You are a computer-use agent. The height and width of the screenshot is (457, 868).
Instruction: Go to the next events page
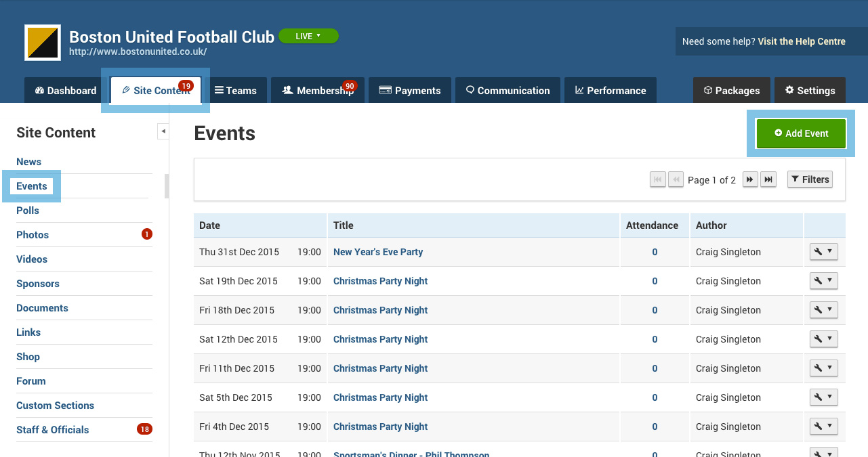point(749,179)
